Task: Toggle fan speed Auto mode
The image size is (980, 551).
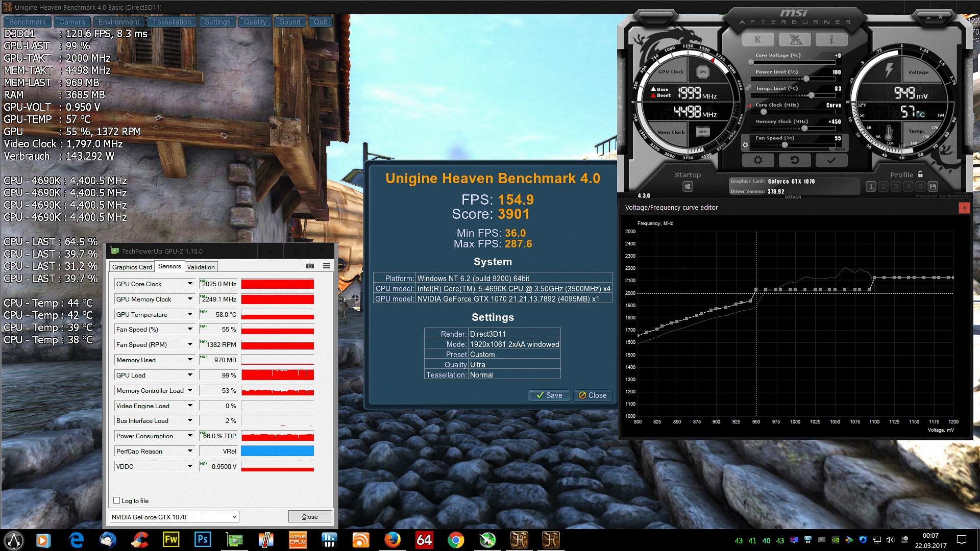Action: (839, 149)
